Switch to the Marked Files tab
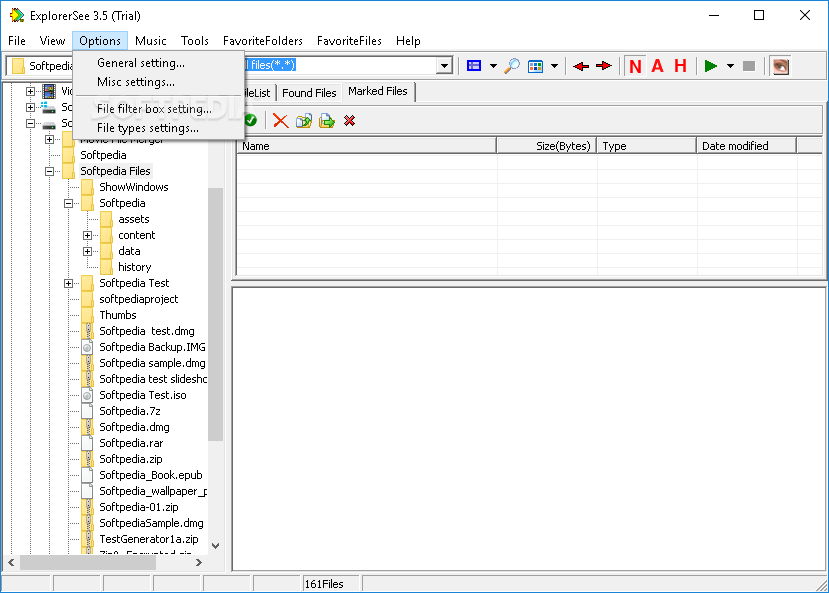Viewport: 829px width, 593px height. click(378, 91)
